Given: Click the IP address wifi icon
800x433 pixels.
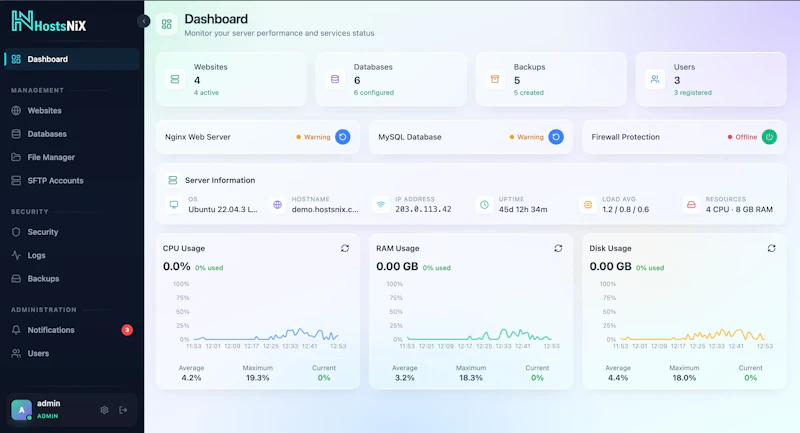Looking at the screenshot, I should tap(381, 205).
